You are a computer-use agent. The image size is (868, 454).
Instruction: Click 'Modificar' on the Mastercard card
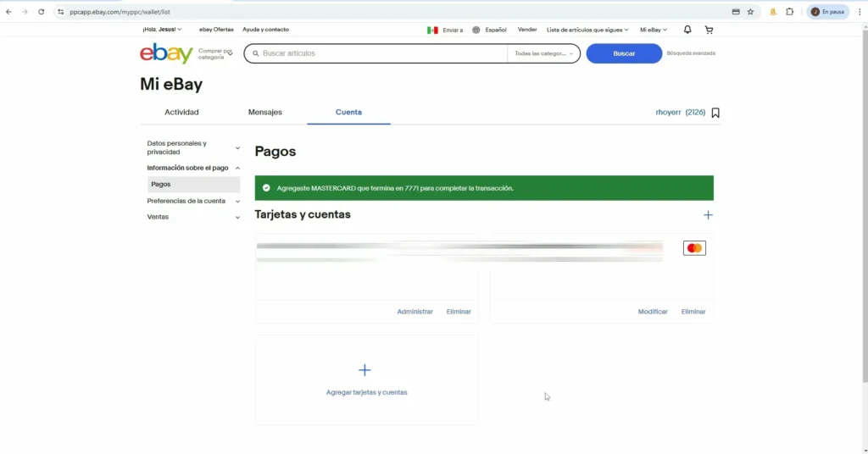(653, 312)
